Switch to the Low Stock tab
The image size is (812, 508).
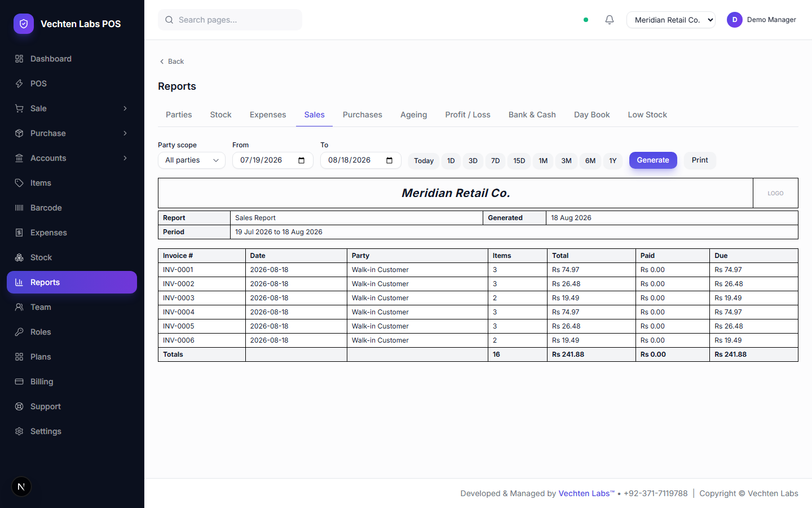coord(647,115)
